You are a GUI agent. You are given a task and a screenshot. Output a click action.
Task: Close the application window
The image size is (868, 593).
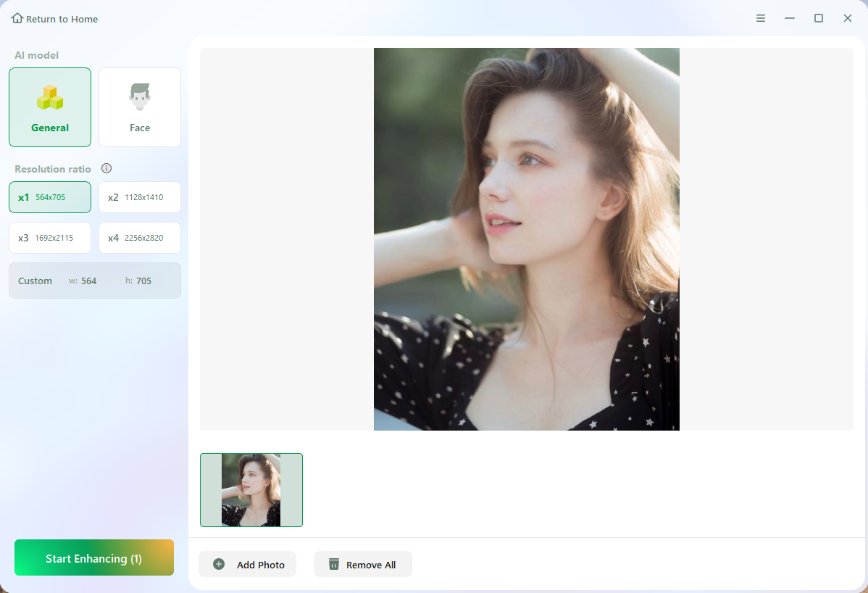coord(847,18)
